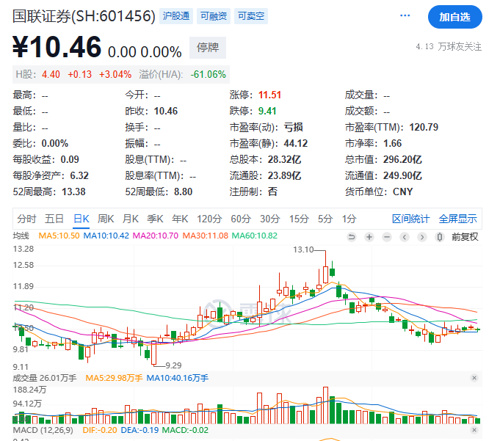Select the 月K tab
This screenshot has width=500, height=441.
(130, 219)
